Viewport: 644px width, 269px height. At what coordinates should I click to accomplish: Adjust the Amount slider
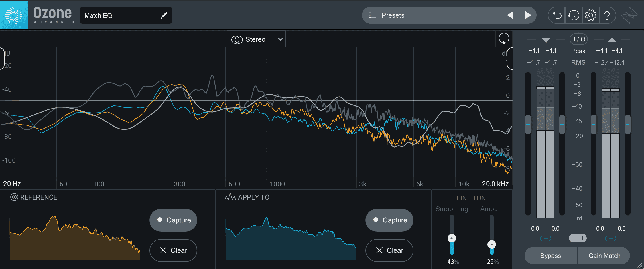pyautogui.click(x=491, y=244)
